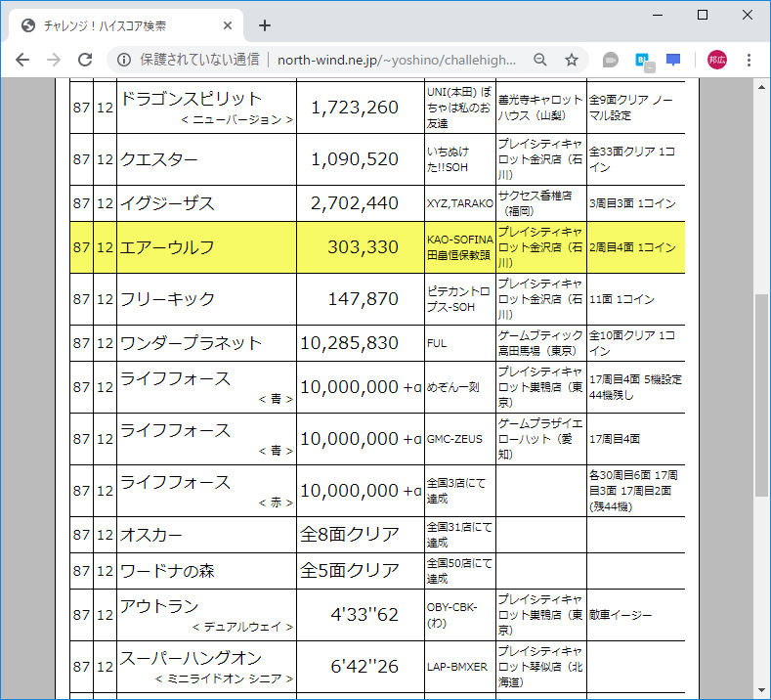Click subtitle ＜ ミニライドオン シニア ＞
The width and height of the screenshot is (771, 700).
[224, 678]
